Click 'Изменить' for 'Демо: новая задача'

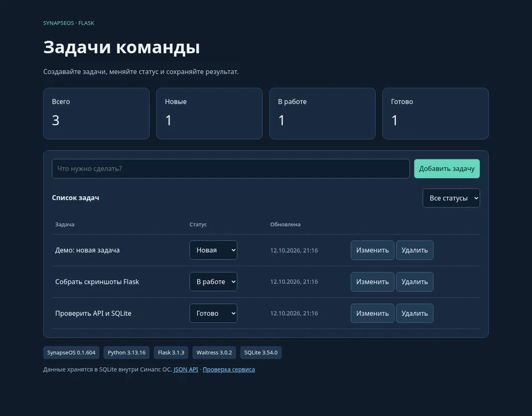coord(372,250)
